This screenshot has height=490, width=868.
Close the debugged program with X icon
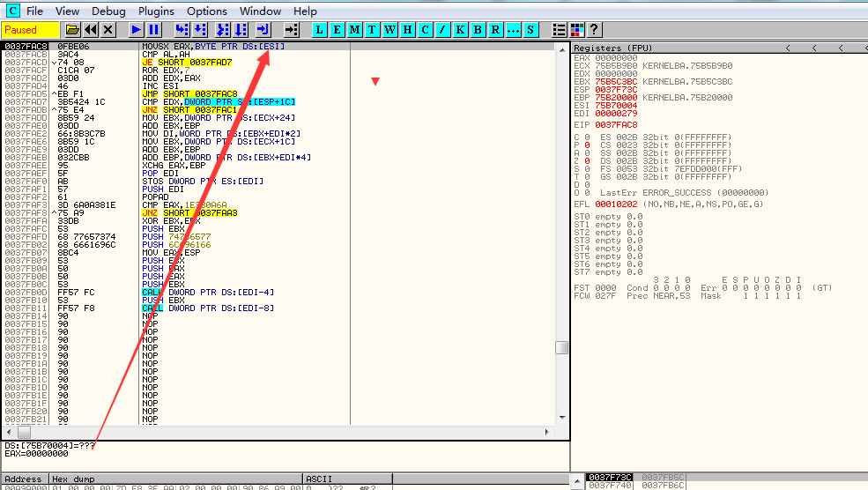point(108,30)
